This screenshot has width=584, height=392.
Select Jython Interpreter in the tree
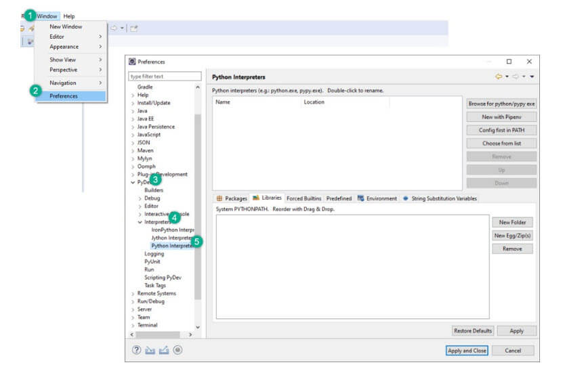click(172, 238)
